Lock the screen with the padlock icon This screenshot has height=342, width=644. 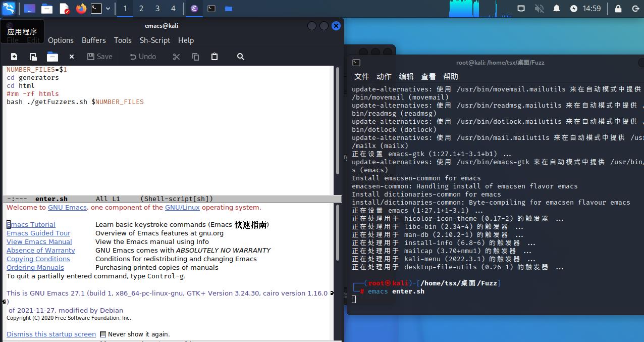pos(618,9)
